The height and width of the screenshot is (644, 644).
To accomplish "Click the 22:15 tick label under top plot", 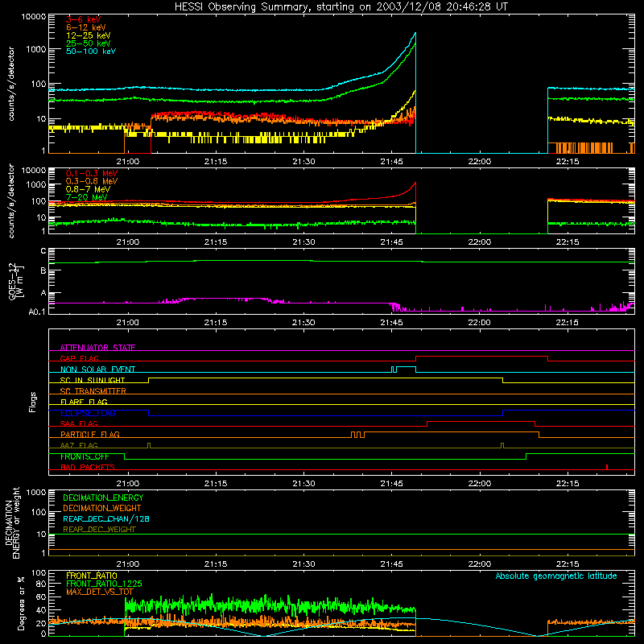I will point(568,162).
